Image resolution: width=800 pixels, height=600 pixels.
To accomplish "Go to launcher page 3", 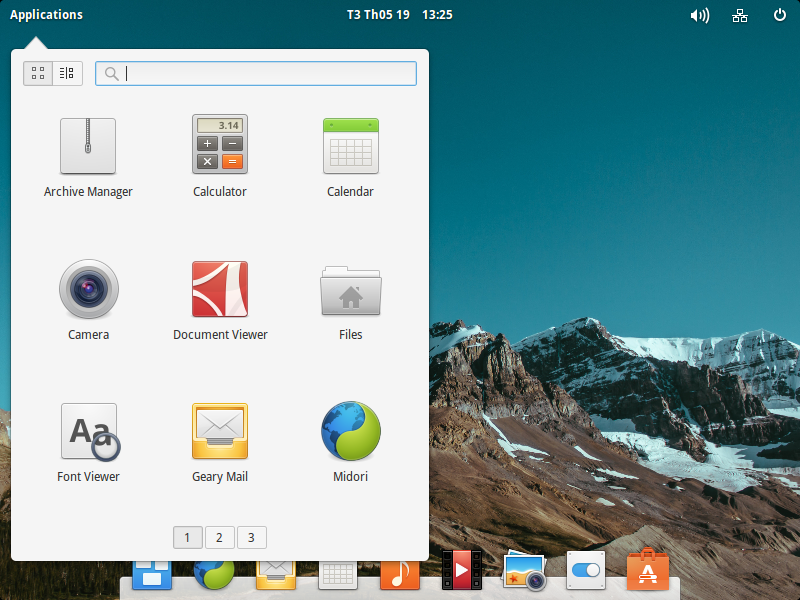I will [x=252, y=538].
